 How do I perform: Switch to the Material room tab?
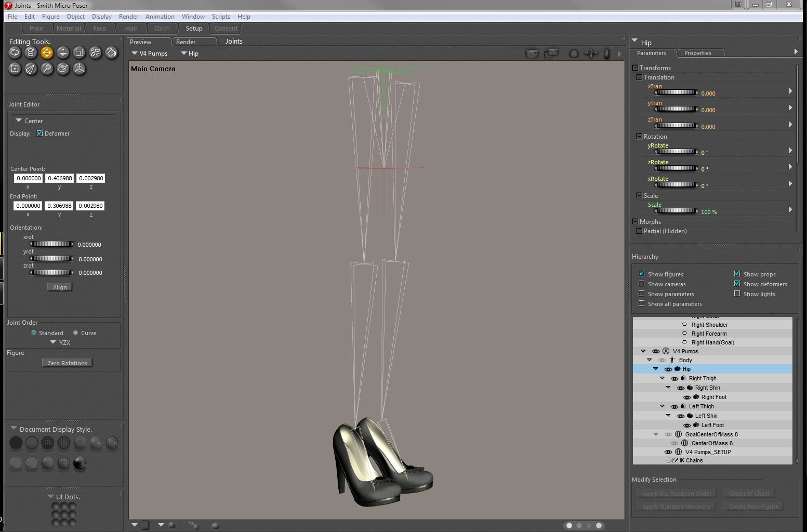click(69, 29)
